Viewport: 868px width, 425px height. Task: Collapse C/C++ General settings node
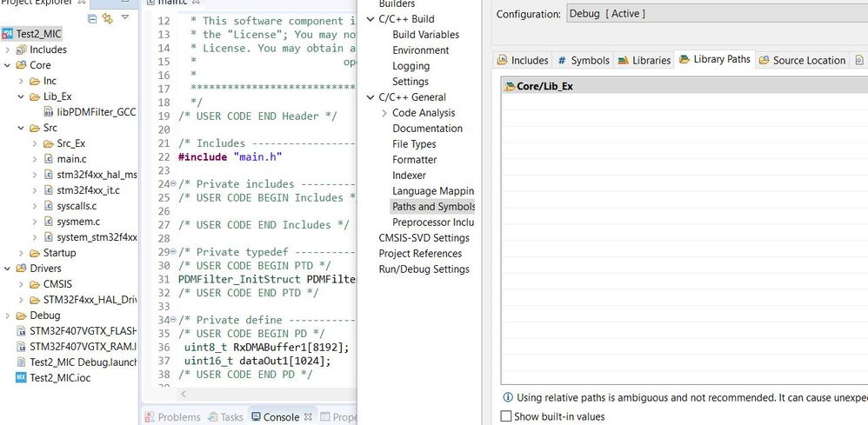pyautogui.click(x=371, y=97)
